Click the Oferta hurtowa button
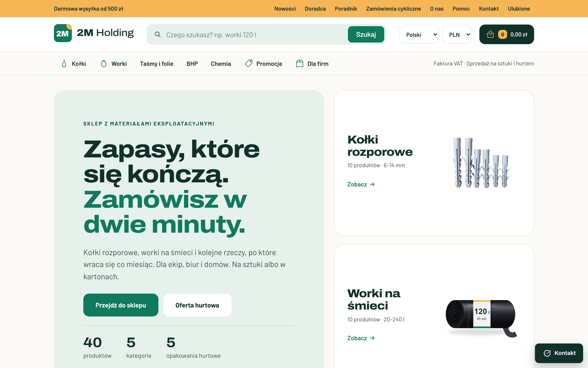 [x=197, y=305]
